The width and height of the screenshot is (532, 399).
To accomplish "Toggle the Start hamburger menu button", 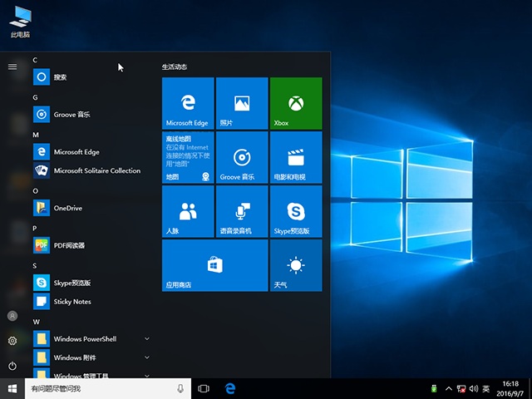I will pos(12,66).
